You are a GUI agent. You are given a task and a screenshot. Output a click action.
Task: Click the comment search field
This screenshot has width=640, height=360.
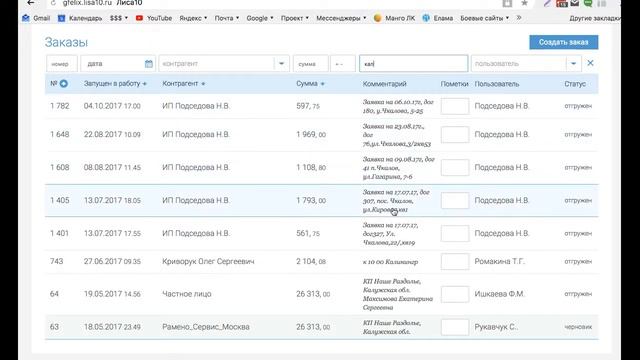413,64
